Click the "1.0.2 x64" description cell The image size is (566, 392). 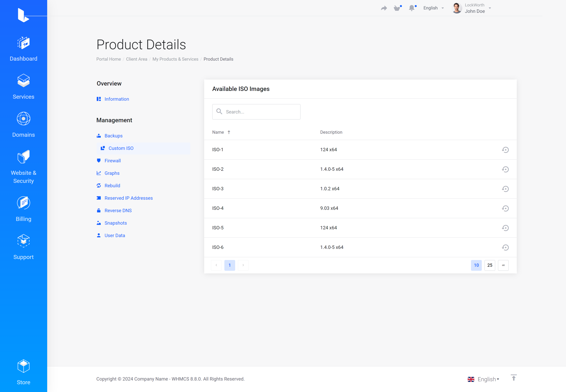click(330, 189)
